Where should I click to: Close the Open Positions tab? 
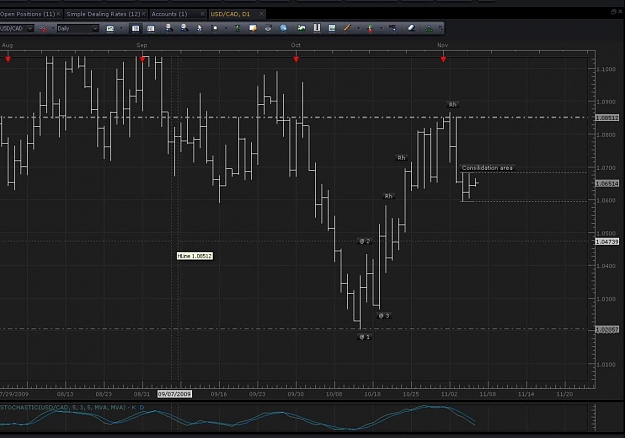pos(59,14)
